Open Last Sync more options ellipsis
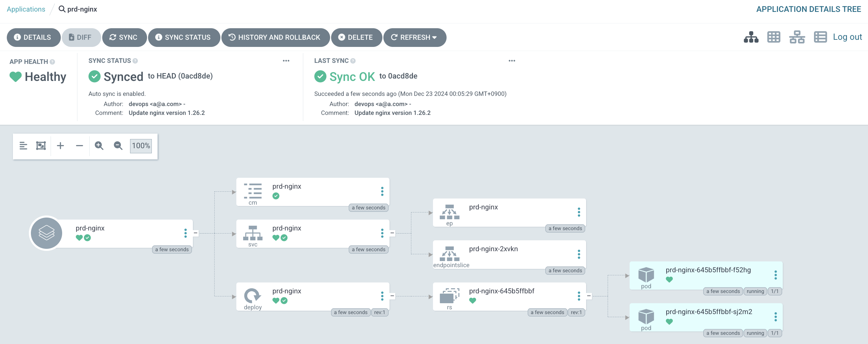This screenshot has width=868, height=344. (512, 61)
